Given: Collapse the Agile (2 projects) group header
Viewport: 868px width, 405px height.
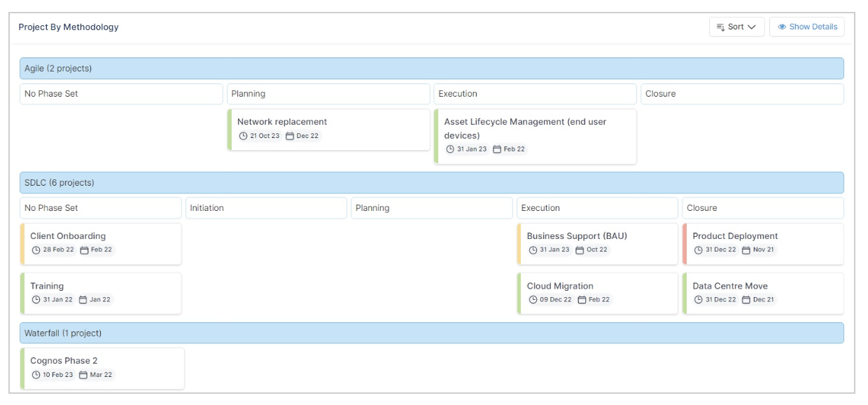Looking at the screenshot, I should click(x=431, y=69).
